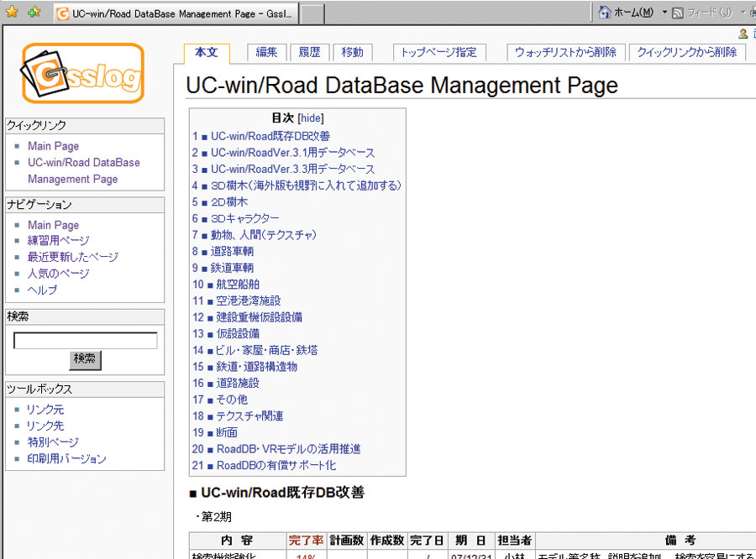Focus the search input field
The height and width of the screenshot is (559, 756).
(86, 340)
